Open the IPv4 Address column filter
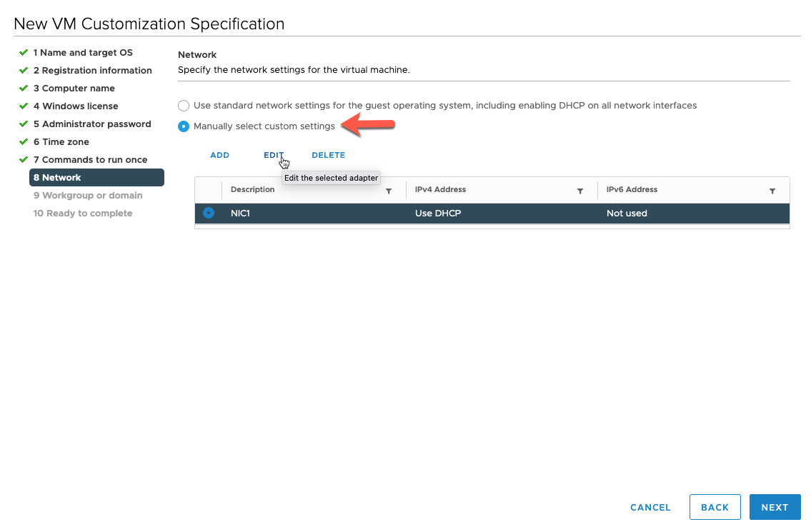This screenshot has height=532, width=811. pyautogui.click(x=580, y=191)
